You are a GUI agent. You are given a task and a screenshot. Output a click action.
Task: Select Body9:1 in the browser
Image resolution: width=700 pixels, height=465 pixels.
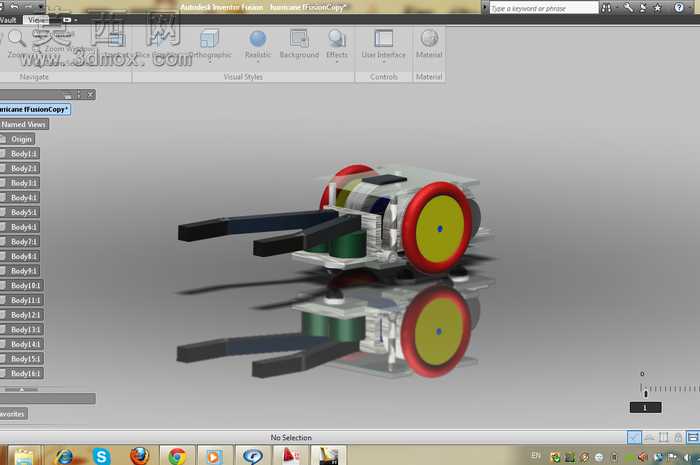[20, 271]
